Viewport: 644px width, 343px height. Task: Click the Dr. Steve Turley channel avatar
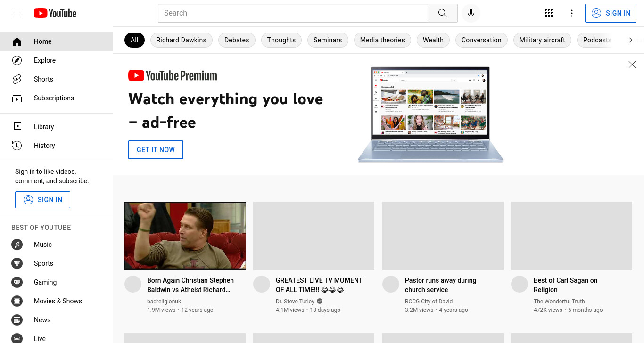262,284
